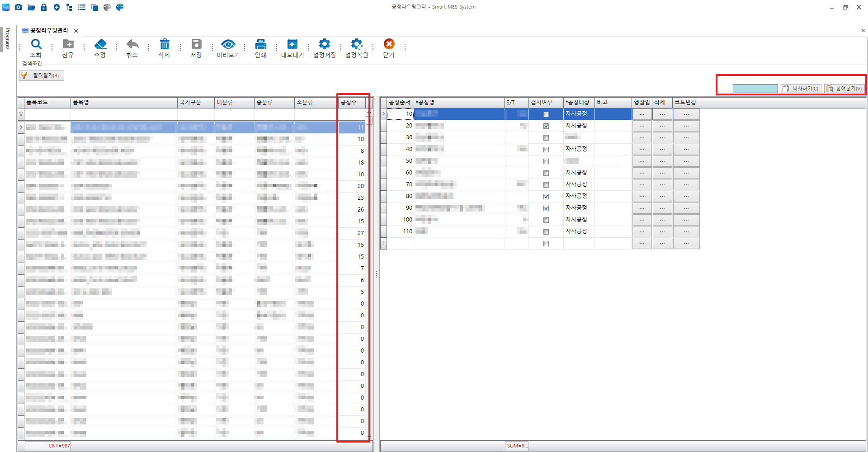Open the filter with 필터열기(R) button
This screenshot has height=452, width=868.
(x=42, y=75)
